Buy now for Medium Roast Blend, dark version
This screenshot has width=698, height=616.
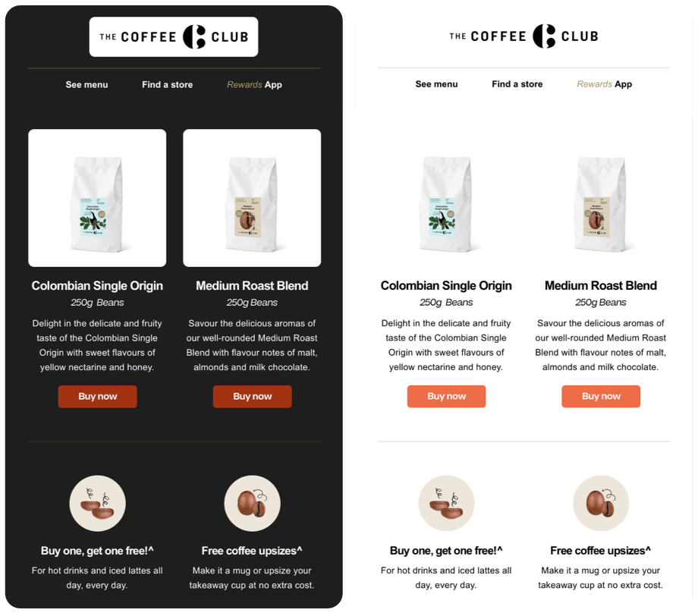point(253,397)
